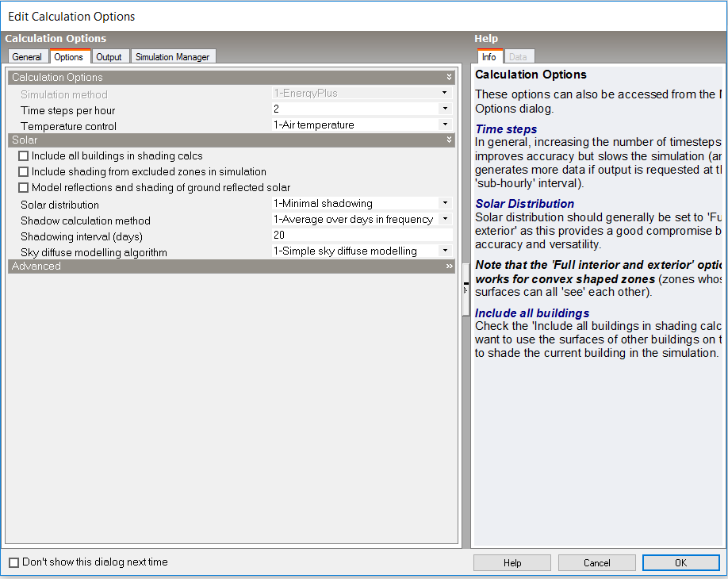Screen dimensions: 728x579
Task: Open Sky diffuse modelling algorithm dropdown
Action: pyautogui.click(x=445, y=251)
